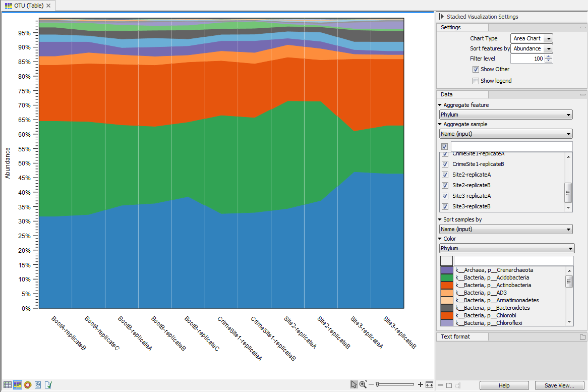Expand the Text format section
This screenshot has height=392, width=588.
tap(455, 337)
